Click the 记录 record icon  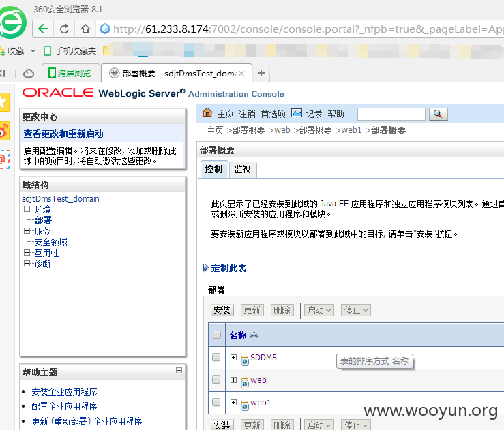point(297,113)
